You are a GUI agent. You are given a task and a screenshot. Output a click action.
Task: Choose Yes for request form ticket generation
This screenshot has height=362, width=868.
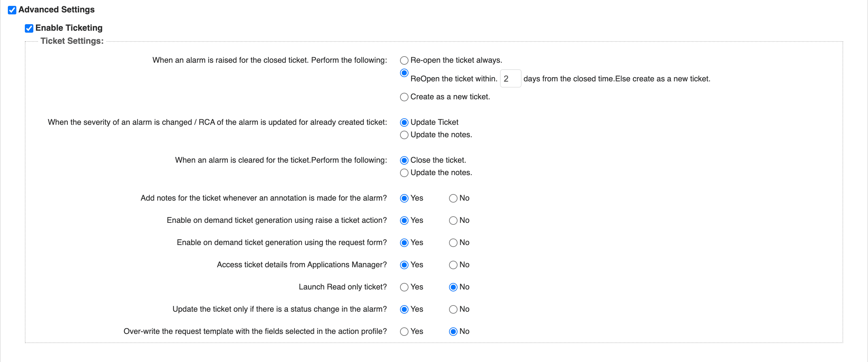(404, 243)
